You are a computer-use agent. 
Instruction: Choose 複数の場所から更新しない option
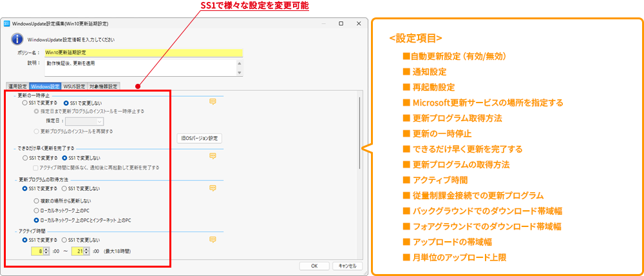coord(63,201)
